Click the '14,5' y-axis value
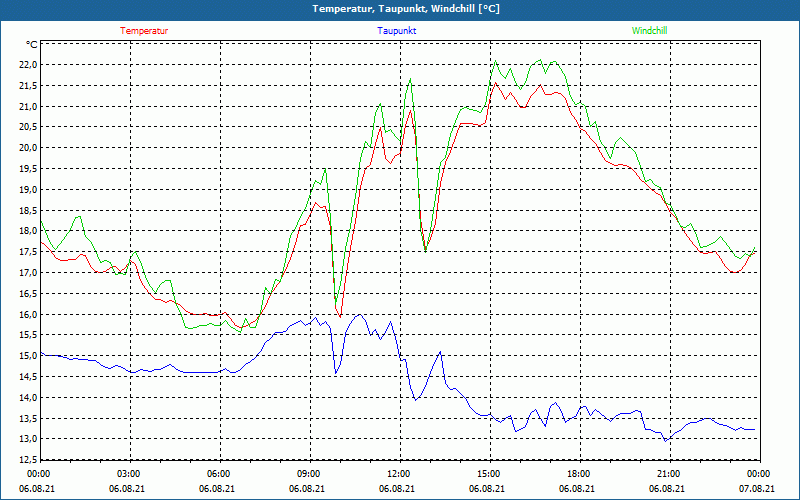The width and height of the screenshot is (800, 500). click(28, 377)
